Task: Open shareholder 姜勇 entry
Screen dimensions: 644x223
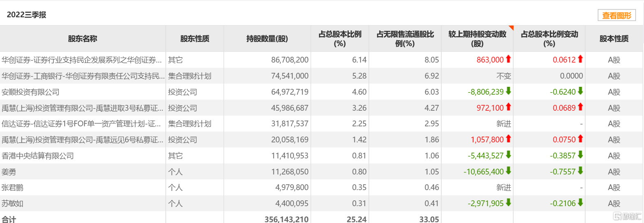Action: click(9, 172)
